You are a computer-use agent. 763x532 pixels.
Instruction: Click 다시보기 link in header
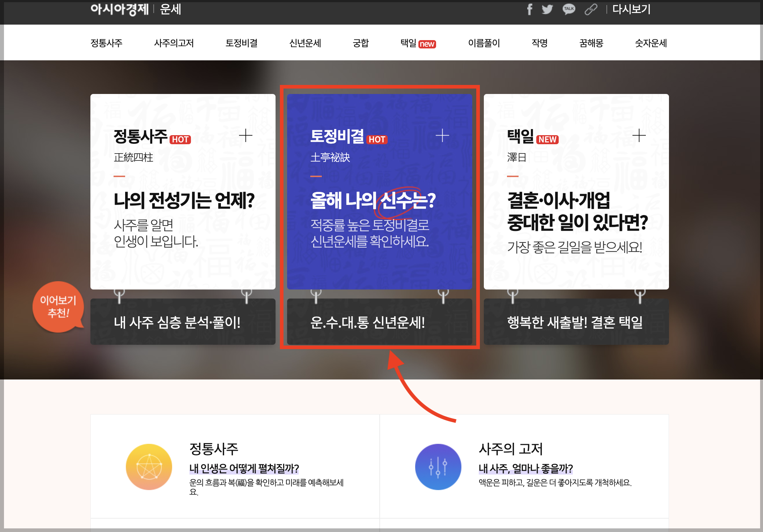pos(631,9)
